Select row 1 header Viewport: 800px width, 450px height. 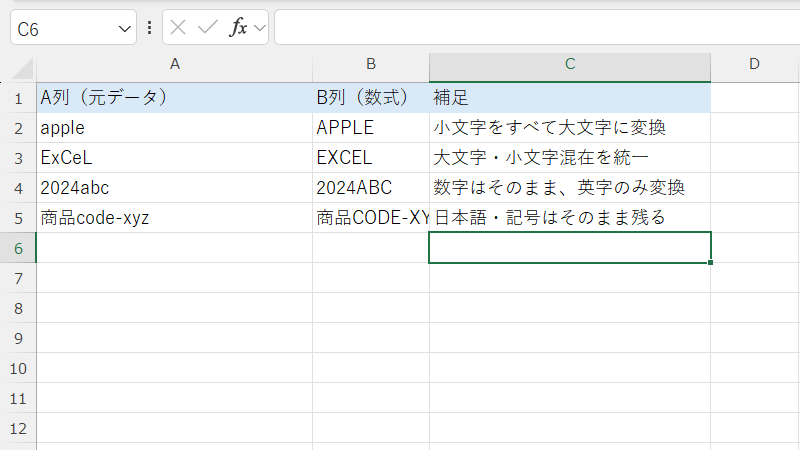[x=18, y=98]
